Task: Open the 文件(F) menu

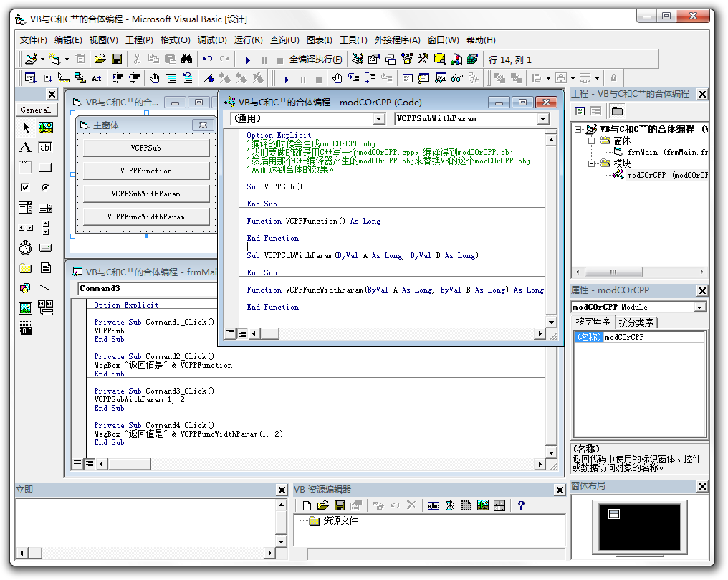Action: pyautogui.click(x=34, y=40)
